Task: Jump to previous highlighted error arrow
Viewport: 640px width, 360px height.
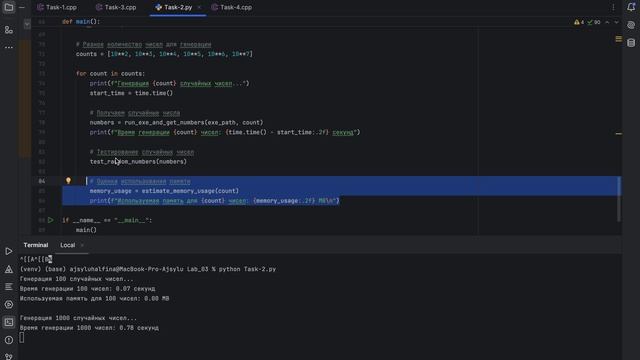Action: point(607,22)
